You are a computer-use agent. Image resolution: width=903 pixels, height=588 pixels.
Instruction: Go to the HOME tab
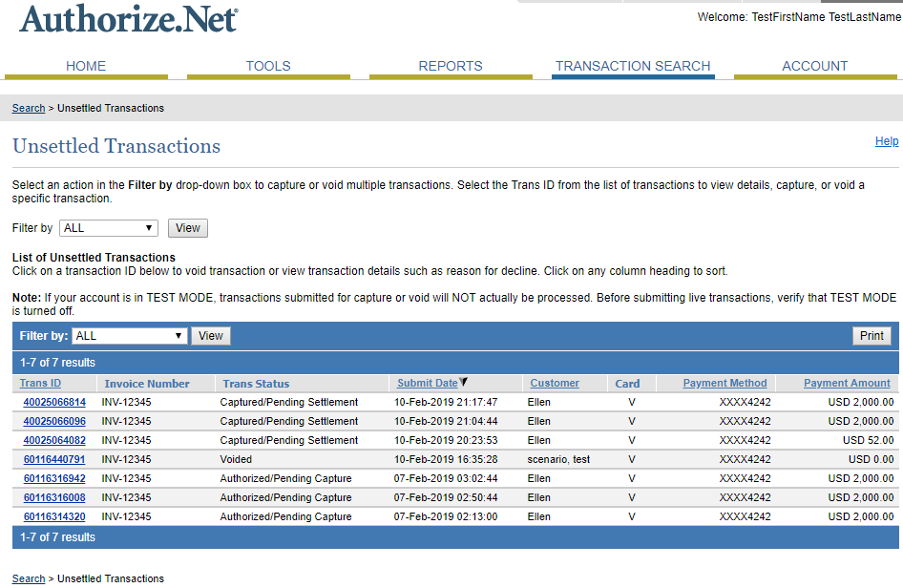[86, 67]
